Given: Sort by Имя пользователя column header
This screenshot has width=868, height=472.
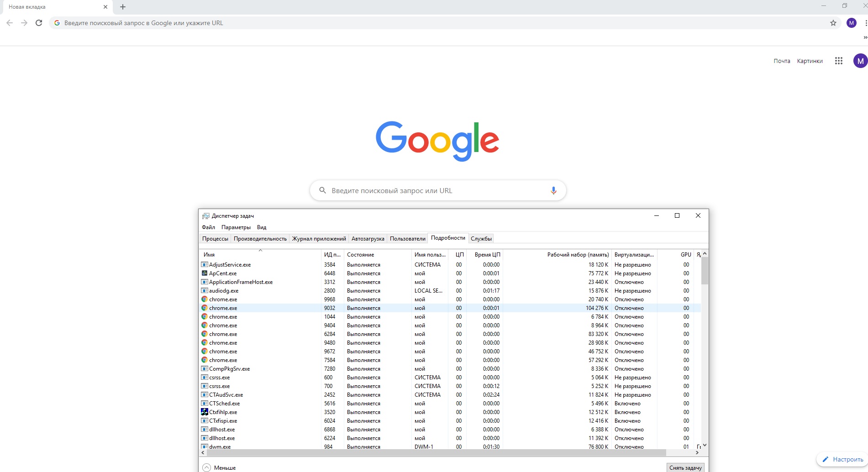Looking at the screenshot, I should pos(430,255).
